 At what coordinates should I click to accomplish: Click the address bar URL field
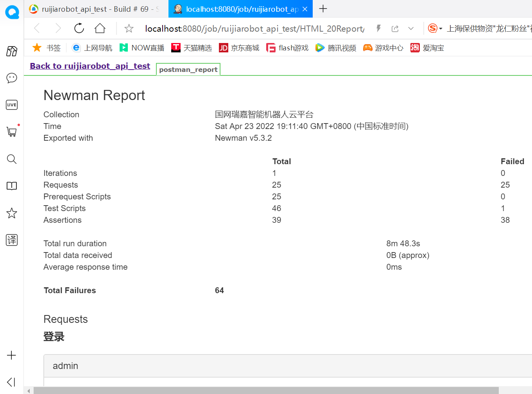pos(254,29)
